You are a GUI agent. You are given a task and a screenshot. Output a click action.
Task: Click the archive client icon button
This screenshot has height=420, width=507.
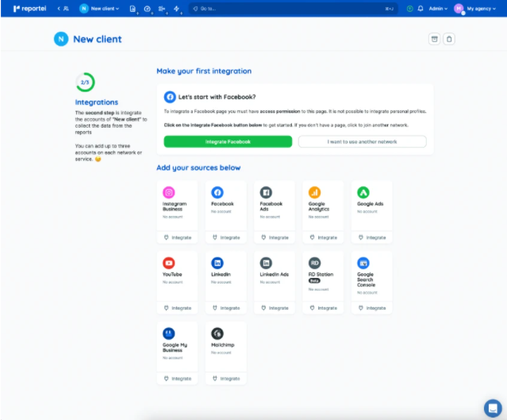click(434, 39)
